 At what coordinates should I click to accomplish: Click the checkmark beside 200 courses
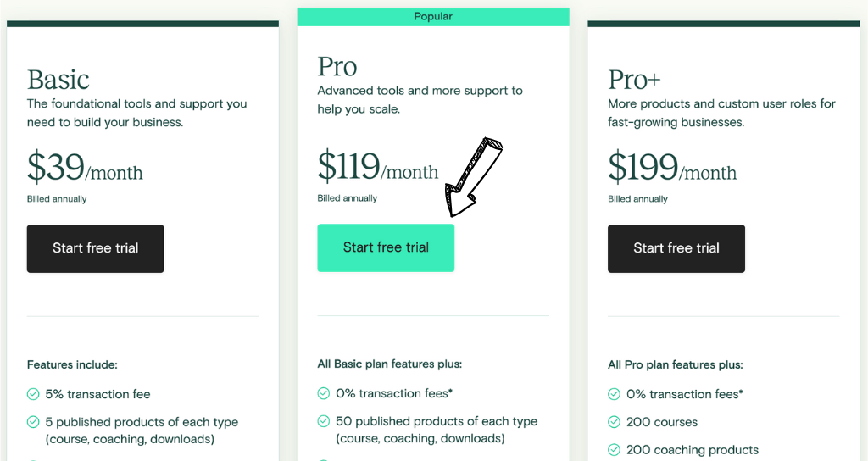615,422
